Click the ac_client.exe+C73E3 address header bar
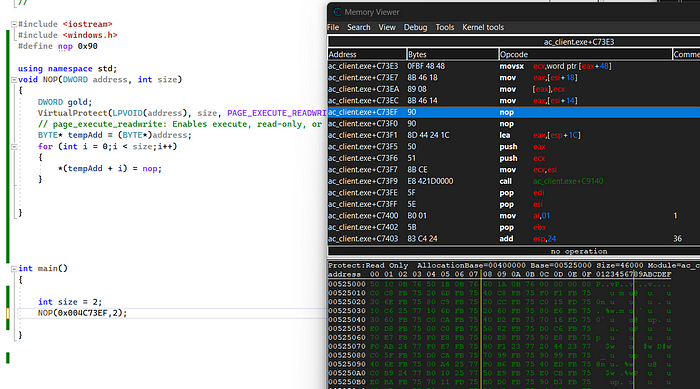This screenshot has width=700, height=389. 514,42
